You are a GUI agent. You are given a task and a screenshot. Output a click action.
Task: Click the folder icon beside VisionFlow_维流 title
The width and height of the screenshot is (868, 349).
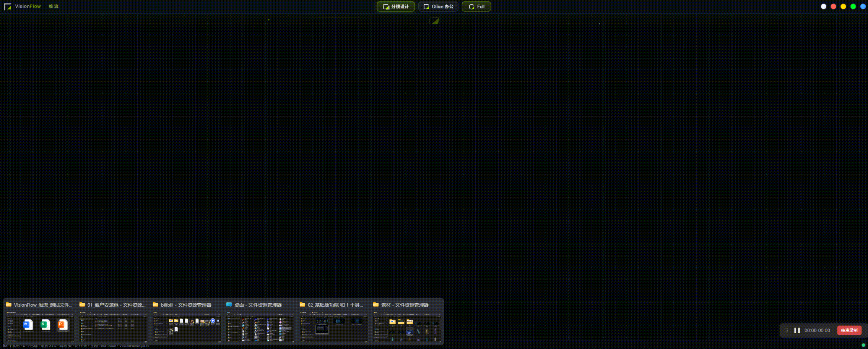(9, 305)
